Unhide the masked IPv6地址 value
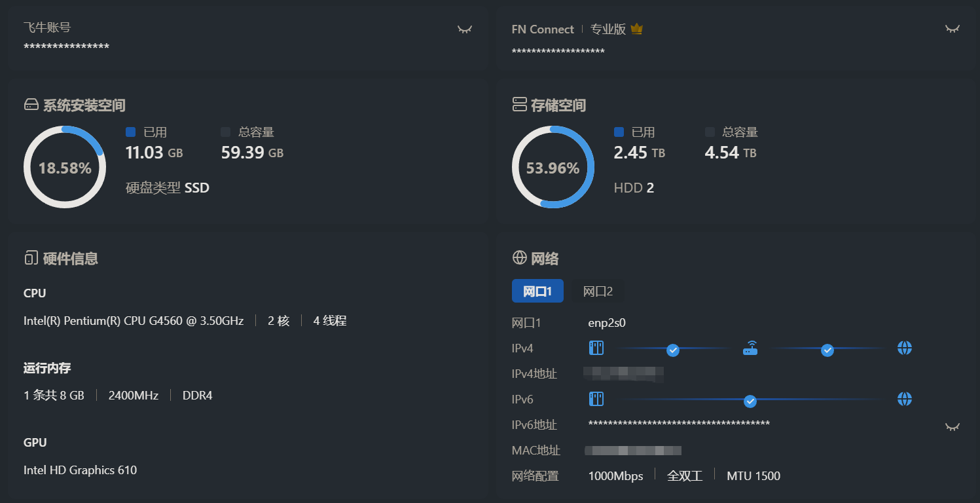The width and height of the screenshot is (980, 503). pos(952,427)
